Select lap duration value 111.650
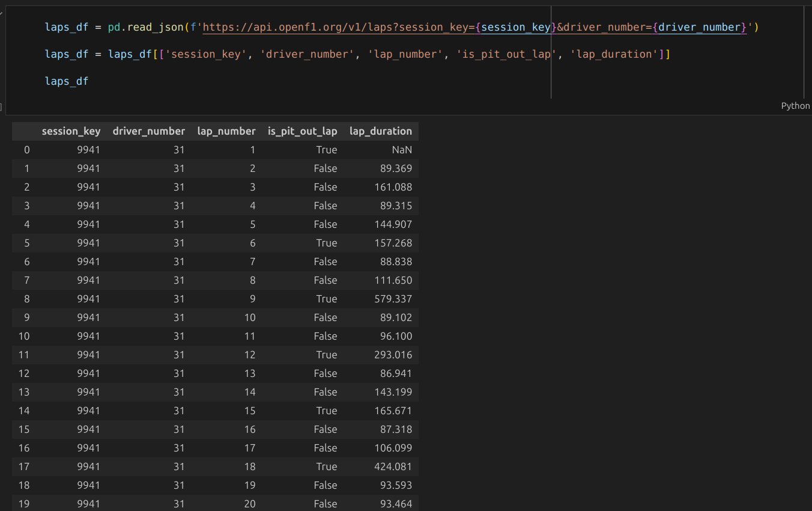Viewport: 812px width, 511px height. coord(393,280)
